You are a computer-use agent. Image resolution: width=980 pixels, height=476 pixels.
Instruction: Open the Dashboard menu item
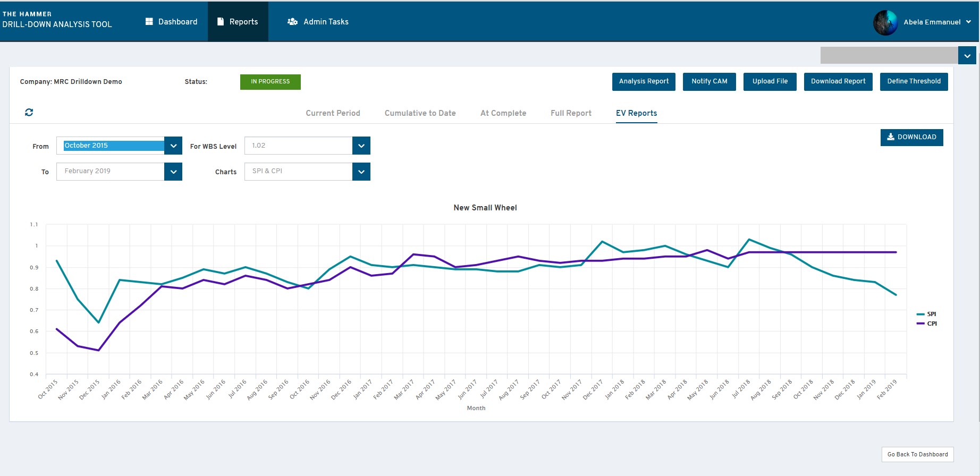(x=172, y=22)
